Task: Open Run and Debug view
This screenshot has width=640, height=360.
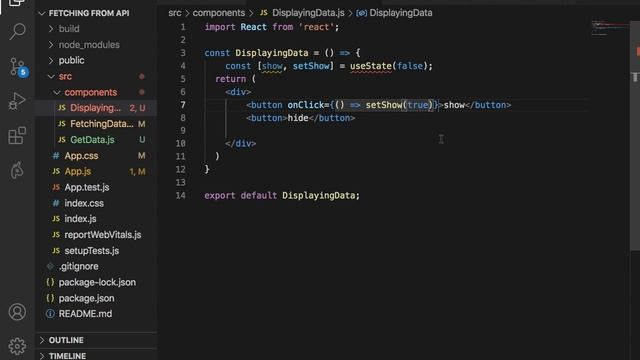Action: pos(17,101)
